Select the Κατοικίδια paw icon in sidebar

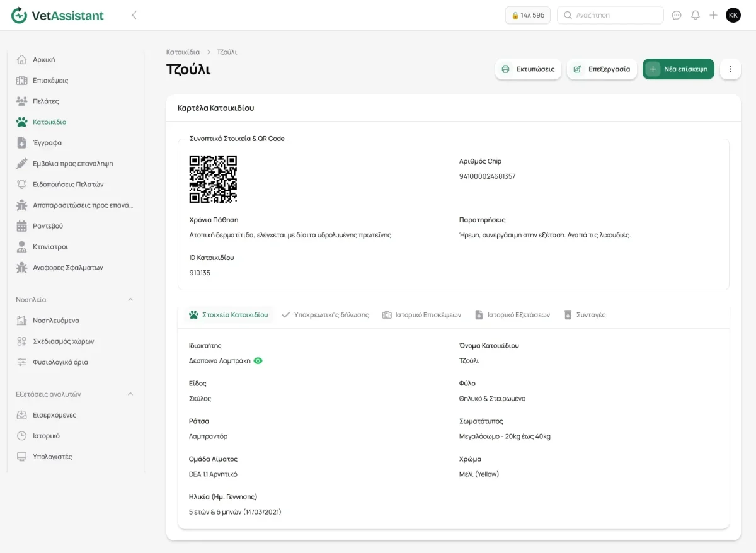tap(22, 122)
